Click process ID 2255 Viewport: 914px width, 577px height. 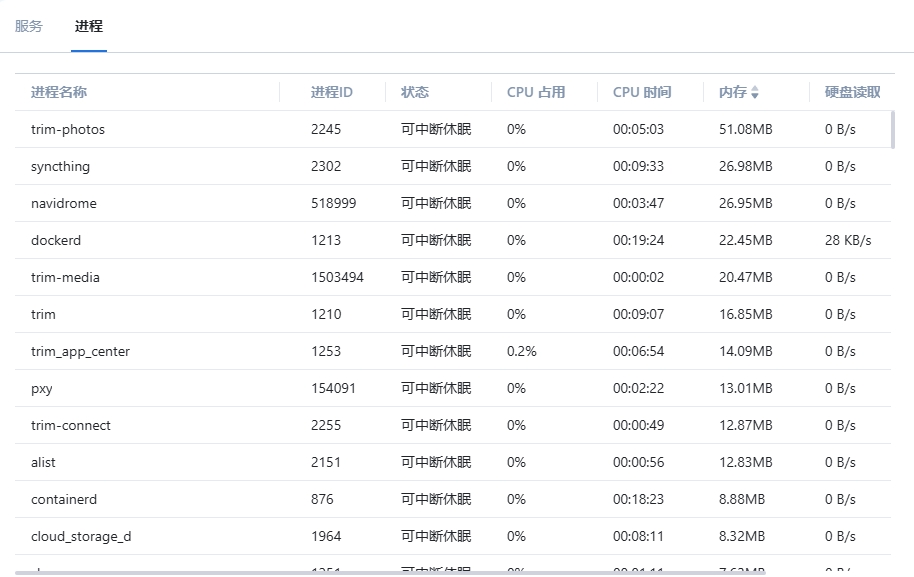[326, 425]
